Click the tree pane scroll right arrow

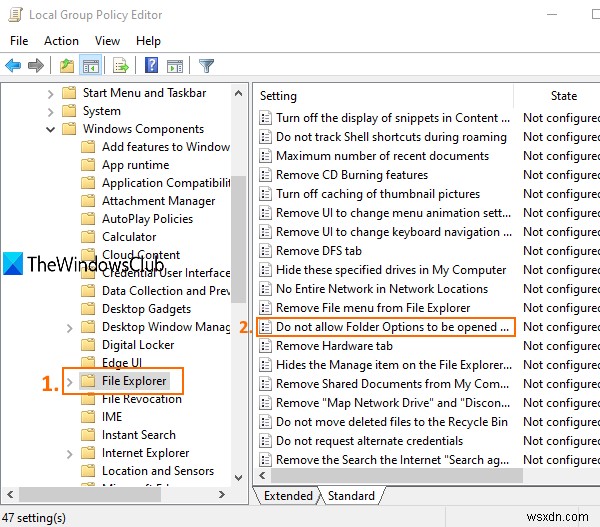pyautogui.click(x=222, y=494)
